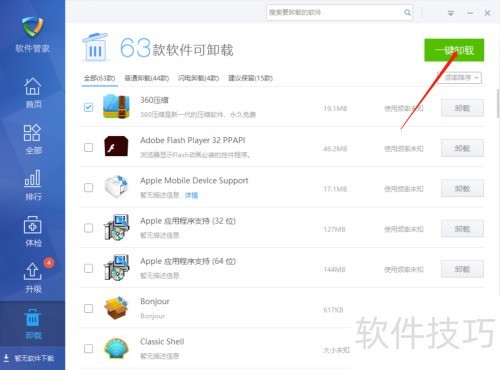Click 卸载 button for Apple 应用程序支持 (64 位)
This screenshot has height=370, width=500.
(x=462, y=269)
